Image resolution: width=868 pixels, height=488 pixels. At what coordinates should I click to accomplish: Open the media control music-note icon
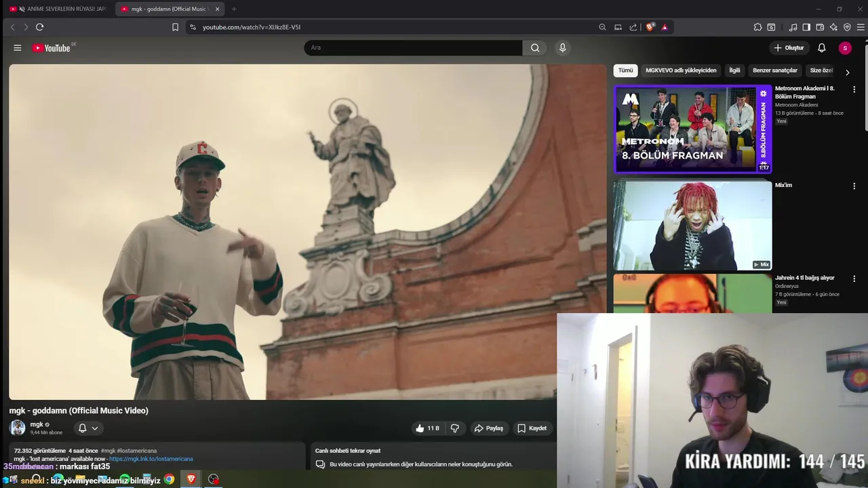793,27
